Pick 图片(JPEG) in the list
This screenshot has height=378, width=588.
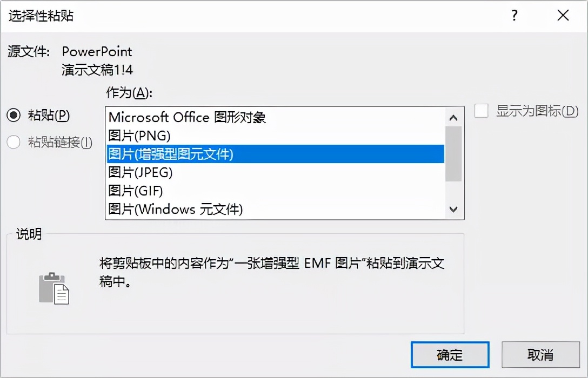point(275,172)
